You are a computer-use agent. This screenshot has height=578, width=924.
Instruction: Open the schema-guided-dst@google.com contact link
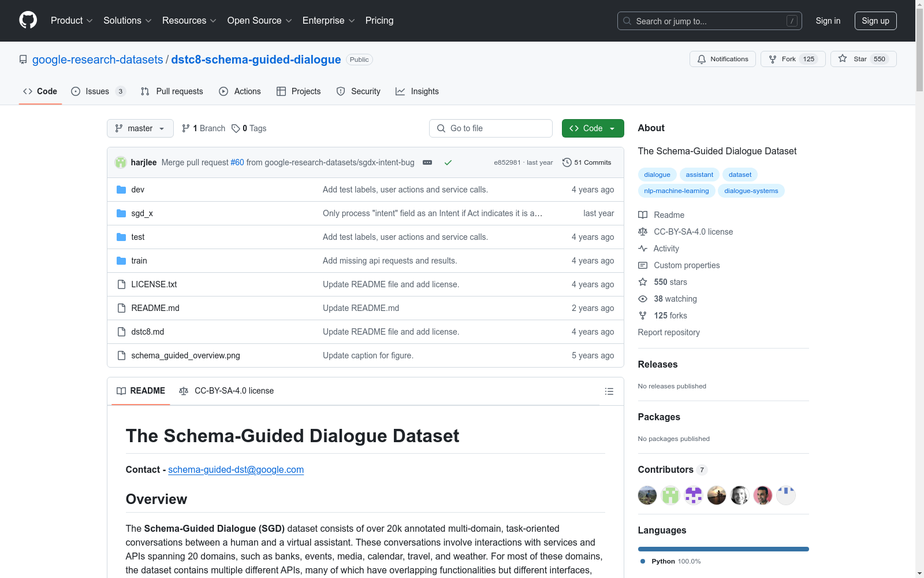click(236, 470)
